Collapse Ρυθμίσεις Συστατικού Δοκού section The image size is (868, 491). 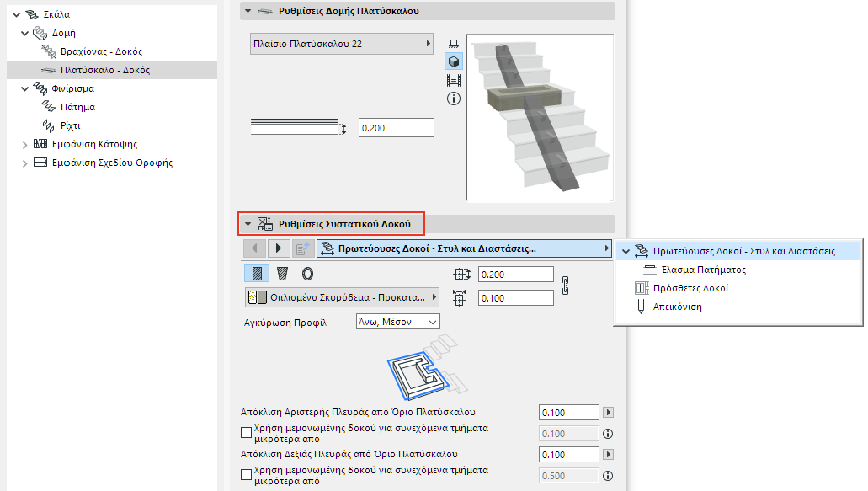pyautogui.click(x=248, y=224)
